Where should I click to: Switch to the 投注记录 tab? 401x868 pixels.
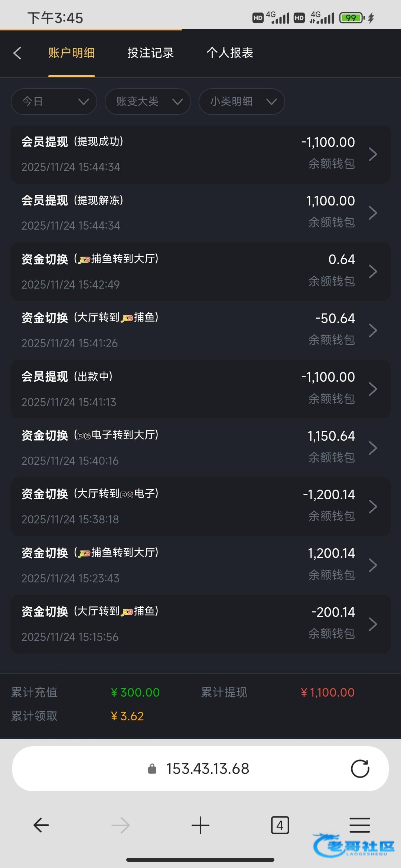(151, 53)
